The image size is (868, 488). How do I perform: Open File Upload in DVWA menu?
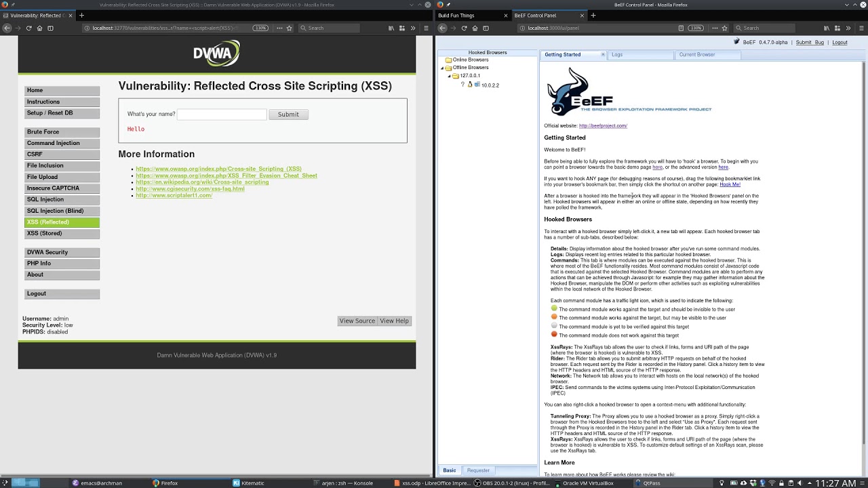62,177
